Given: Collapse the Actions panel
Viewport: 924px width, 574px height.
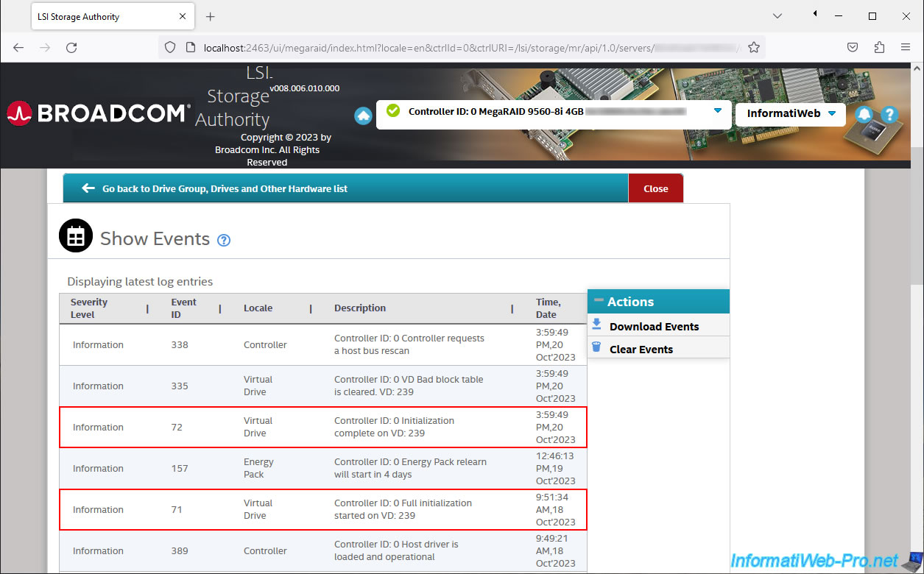Looking at the screenshot, I should tap(599, 301).
